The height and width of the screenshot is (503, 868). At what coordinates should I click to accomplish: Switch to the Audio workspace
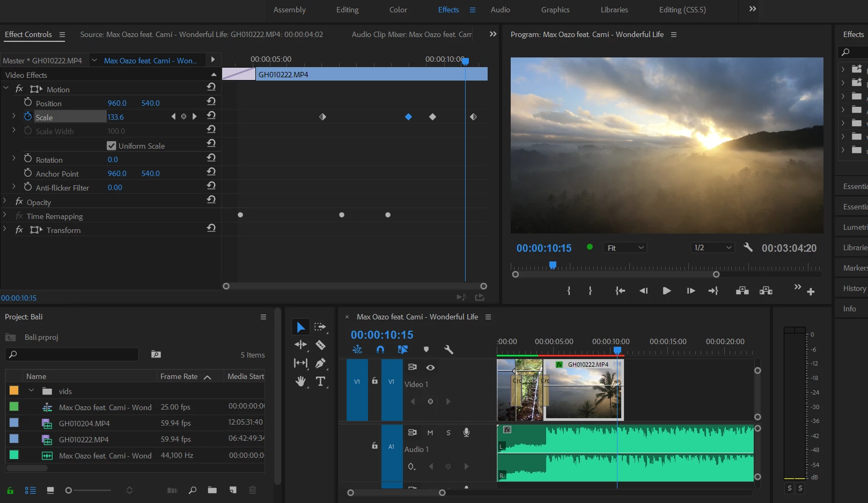500,10
